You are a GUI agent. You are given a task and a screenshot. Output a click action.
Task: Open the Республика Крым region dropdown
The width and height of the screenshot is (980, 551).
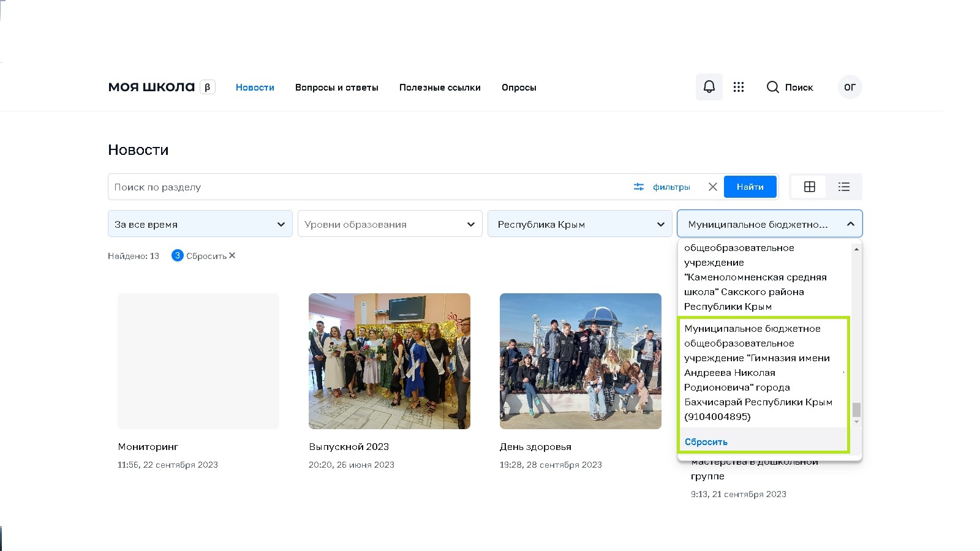tap(579, 224)
